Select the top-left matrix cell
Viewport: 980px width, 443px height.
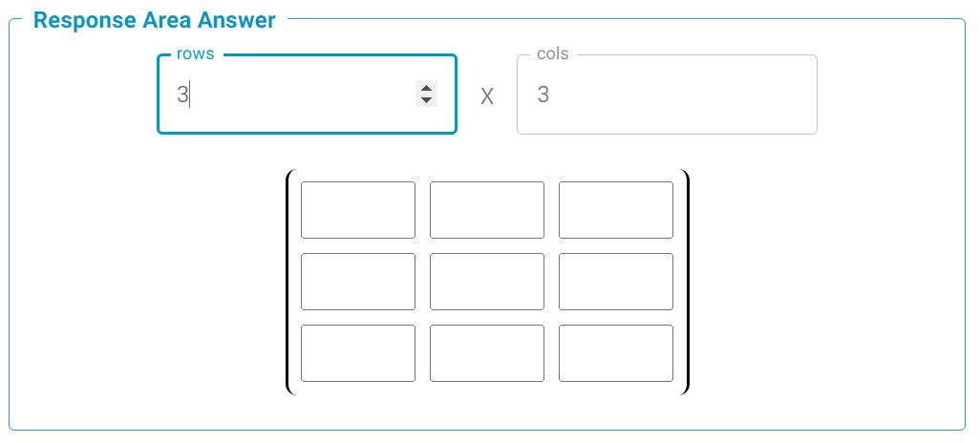coord(358,210)
